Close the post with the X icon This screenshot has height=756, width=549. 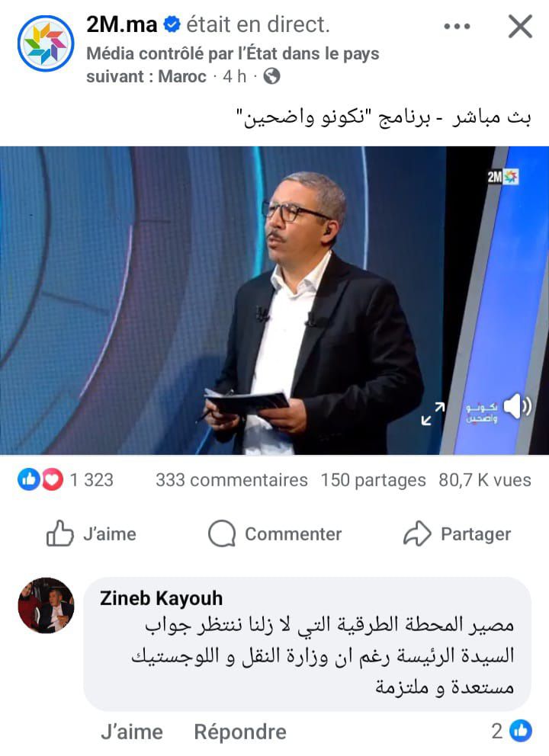(520, 26)
